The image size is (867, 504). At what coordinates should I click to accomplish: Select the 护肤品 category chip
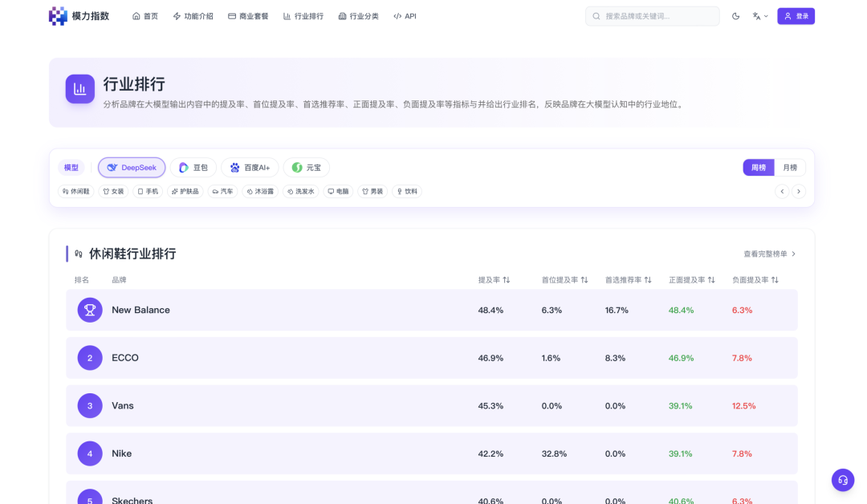click(x=185, y=191)
